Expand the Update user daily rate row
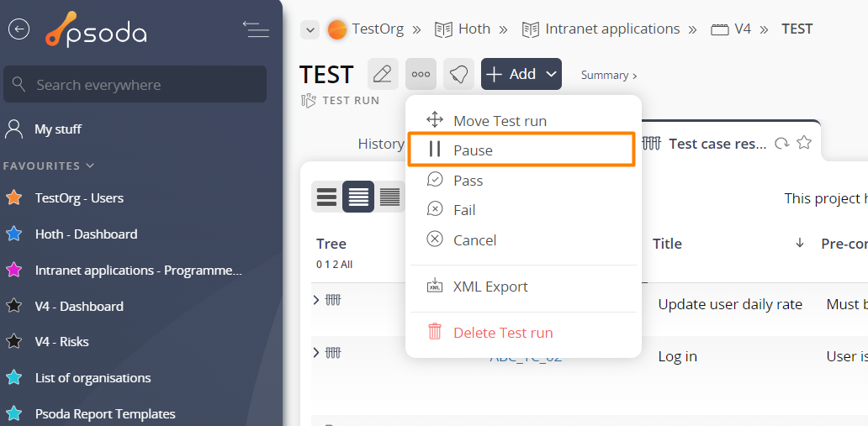This screenshot has height=426, width=868. tap(316, 300)
